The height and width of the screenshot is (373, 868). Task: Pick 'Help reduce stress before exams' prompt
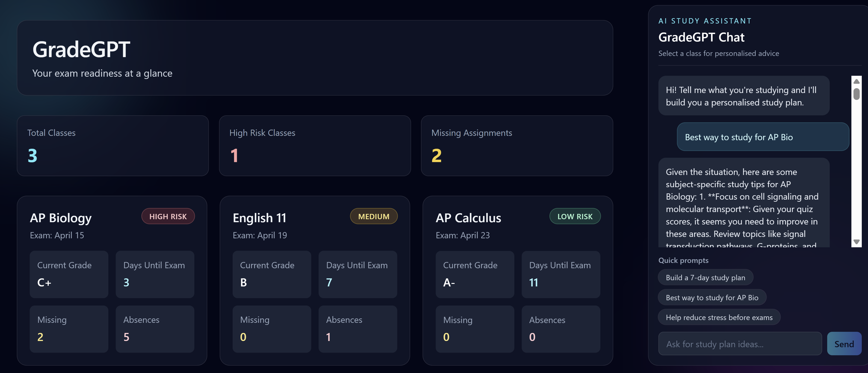click(x=719, y=318)
